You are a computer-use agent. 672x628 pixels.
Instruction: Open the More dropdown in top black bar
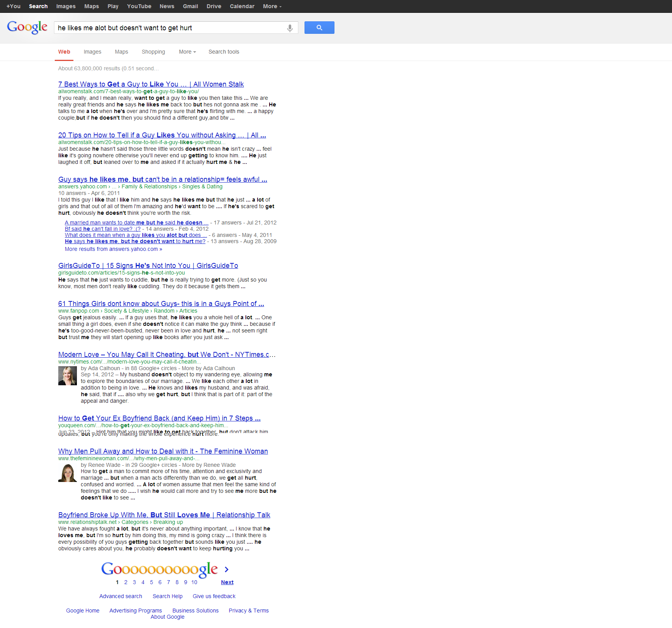272,6
